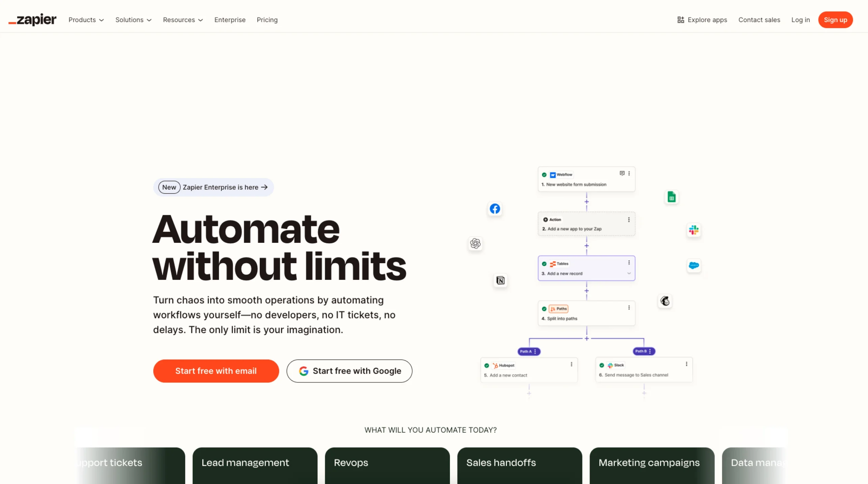868x484 pixels.
Task: Open the Resources dropdown
Action: (183, 20)
